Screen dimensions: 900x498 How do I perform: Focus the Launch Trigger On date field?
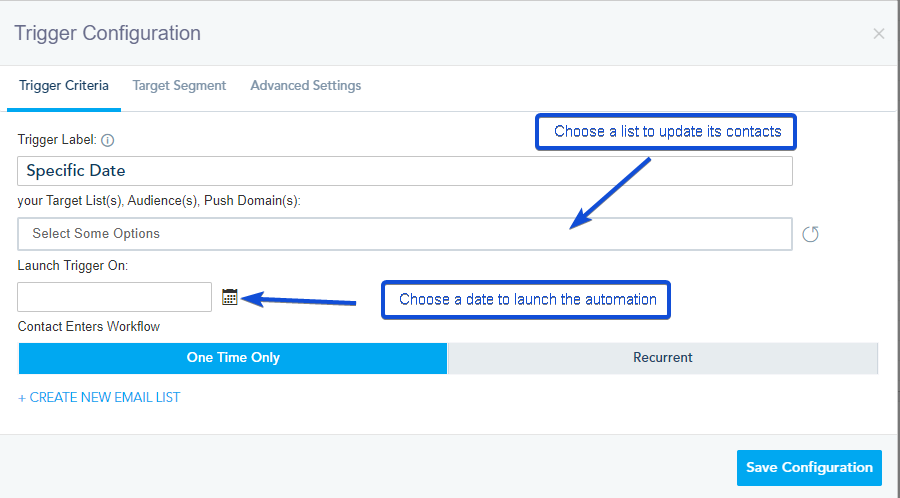click(x=114, y=297)
